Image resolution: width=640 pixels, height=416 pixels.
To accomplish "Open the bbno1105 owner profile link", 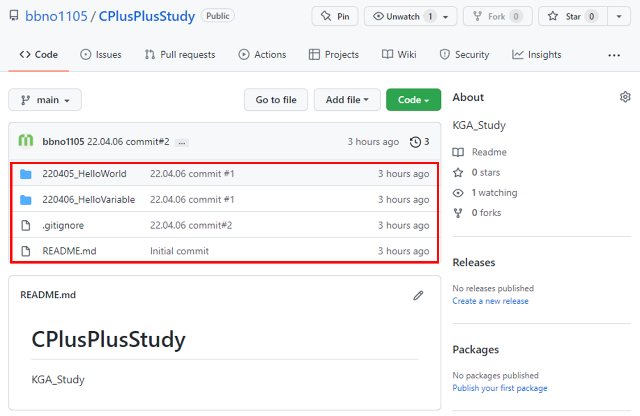I will tap(56, 16).
